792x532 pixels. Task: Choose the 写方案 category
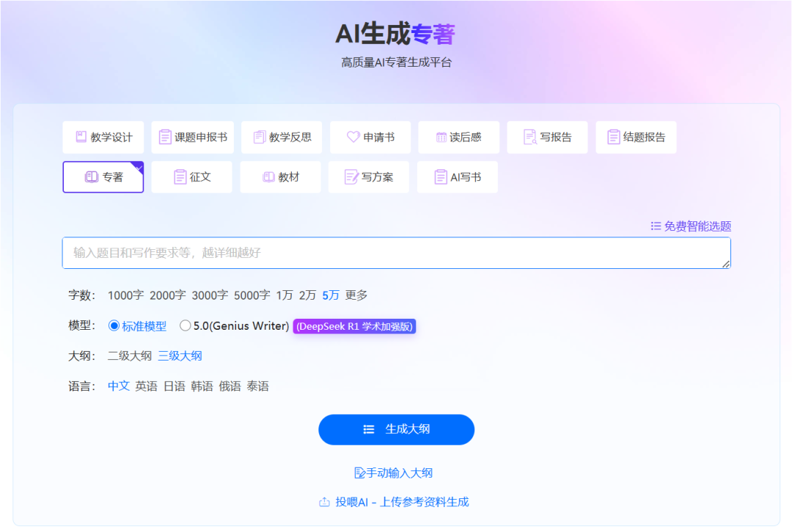pos(369,177)
